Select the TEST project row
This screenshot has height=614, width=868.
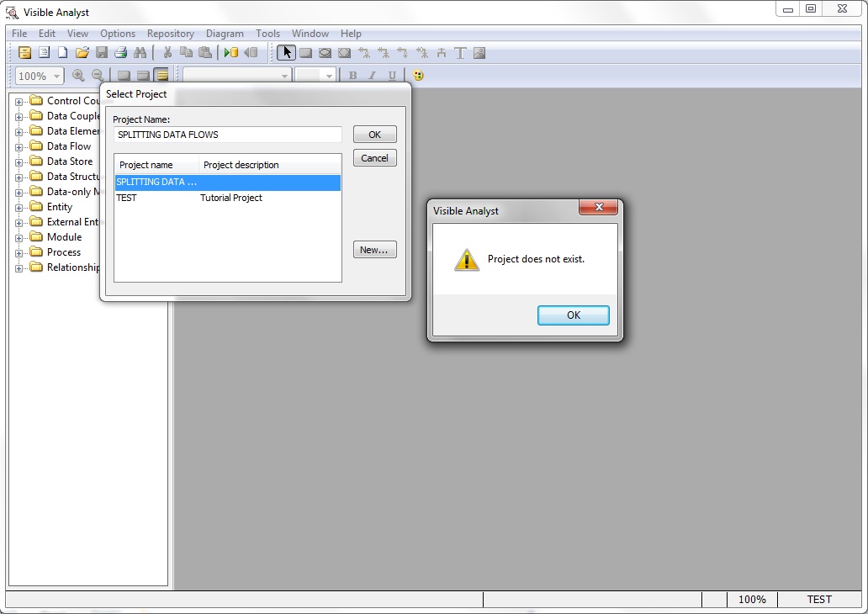(x=228, y=198)
